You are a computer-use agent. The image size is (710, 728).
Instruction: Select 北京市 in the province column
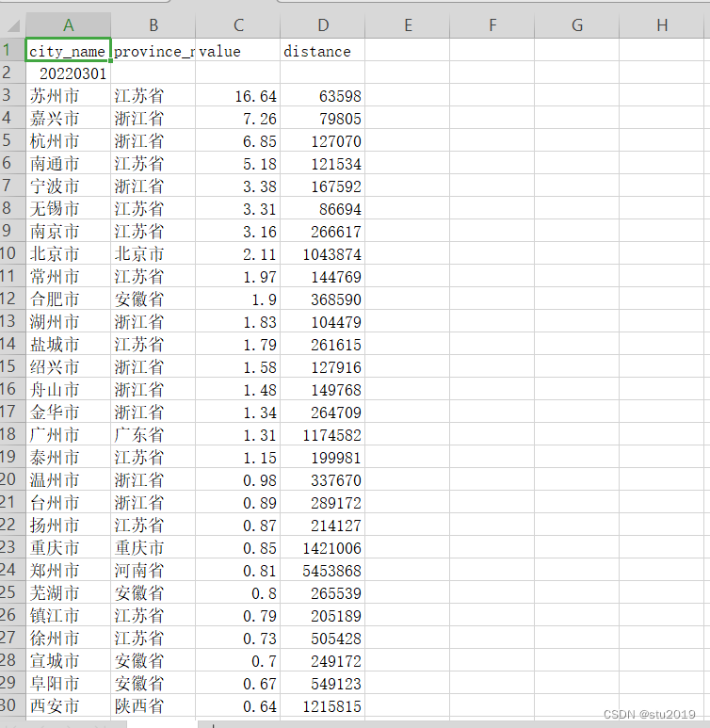point(153,253)
